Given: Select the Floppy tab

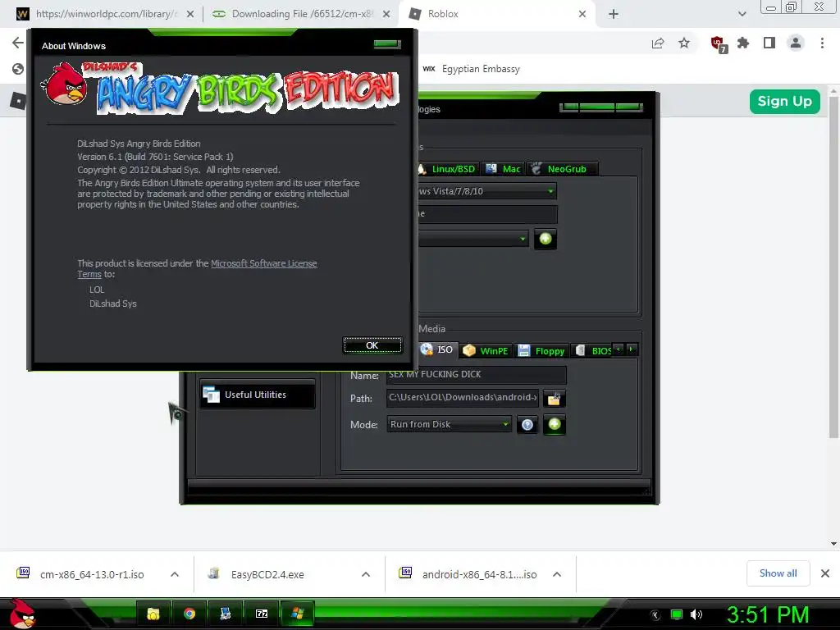Looking at the screenshot, I should tap(541, 351).
